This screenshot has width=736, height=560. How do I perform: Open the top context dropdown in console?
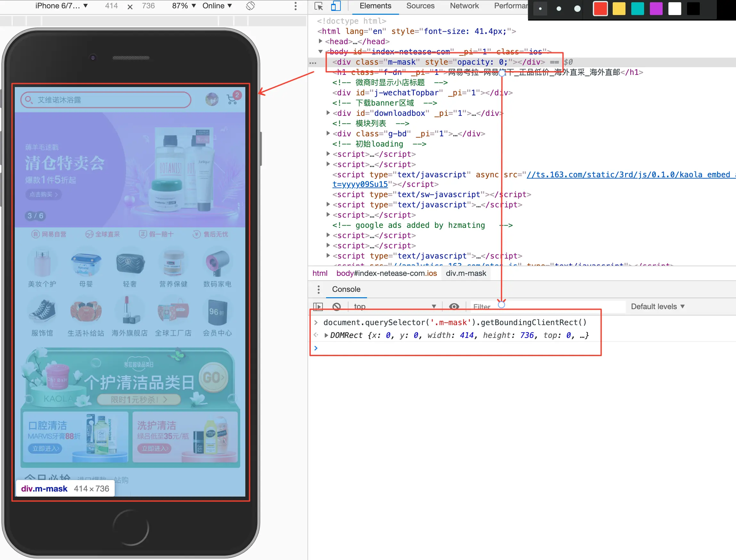point(395,306)
